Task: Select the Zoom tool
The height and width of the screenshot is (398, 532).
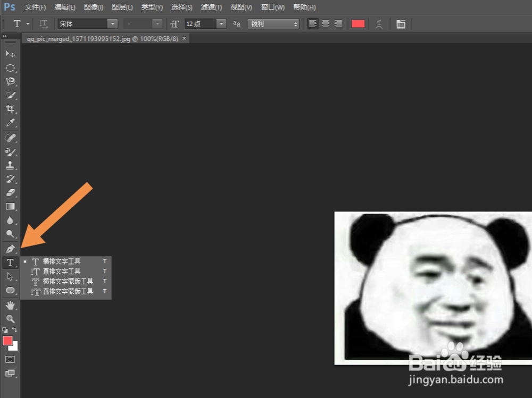Action: (x=10, y=319)
